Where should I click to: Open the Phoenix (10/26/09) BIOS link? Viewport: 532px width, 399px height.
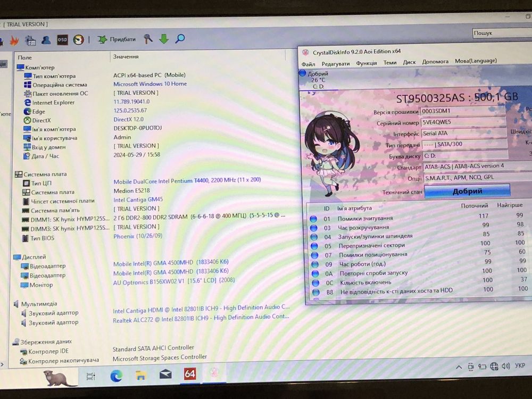click(x=138, y=236)
